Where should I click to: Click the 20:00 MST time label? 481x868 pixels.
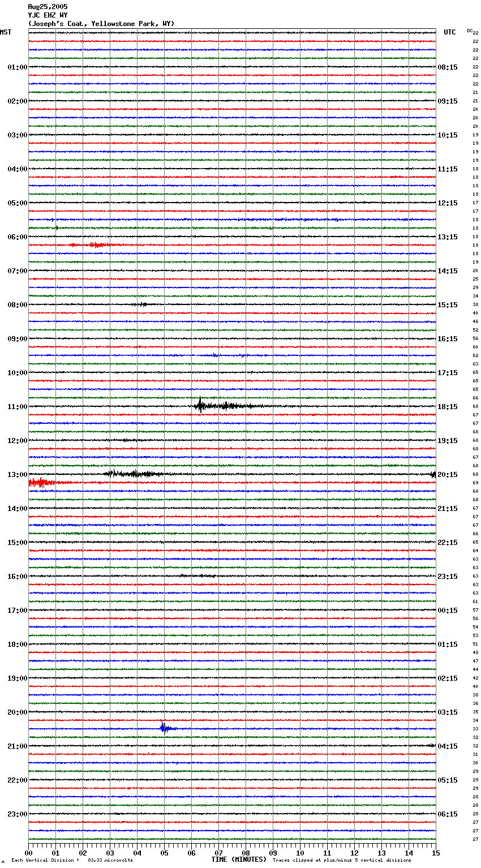[x=18, y=712]
